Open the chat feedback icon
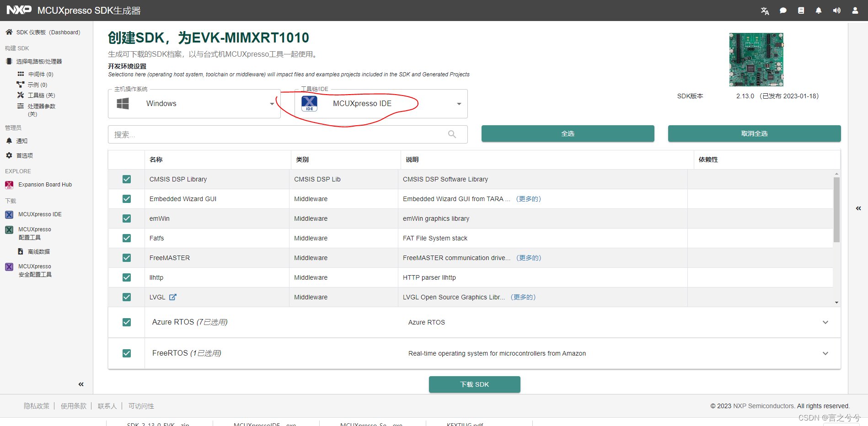 (783, 11)
